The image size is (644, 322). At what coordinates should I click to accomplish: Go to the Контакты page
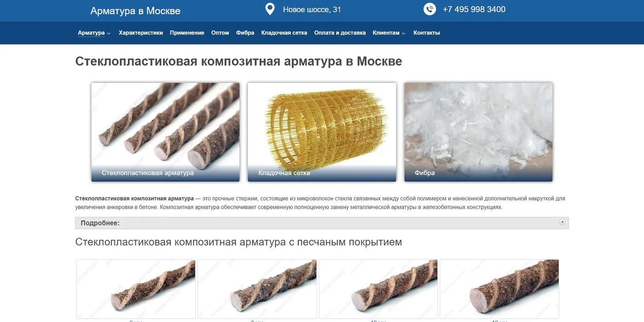tap(426, 33)
